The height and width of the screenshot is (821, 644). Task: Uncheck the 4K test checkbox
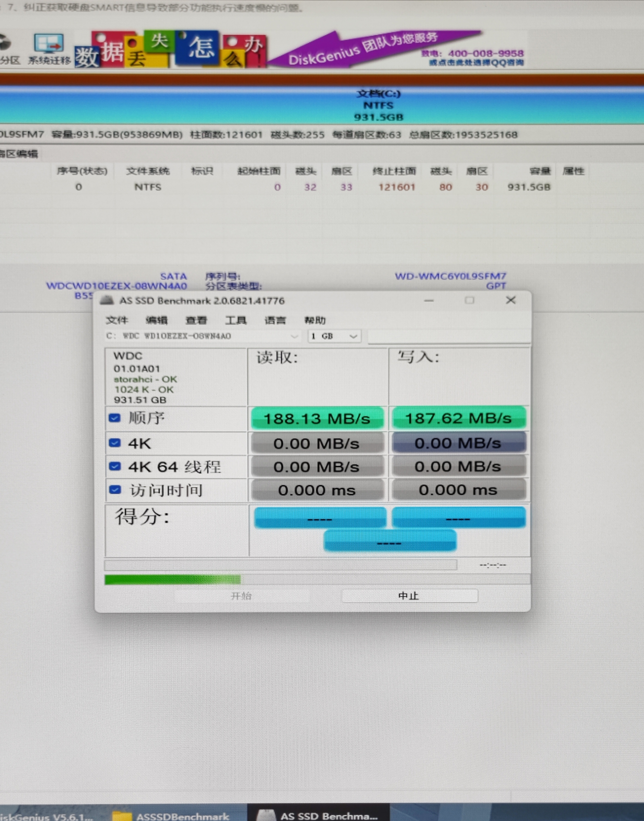(x=115, y=443)
